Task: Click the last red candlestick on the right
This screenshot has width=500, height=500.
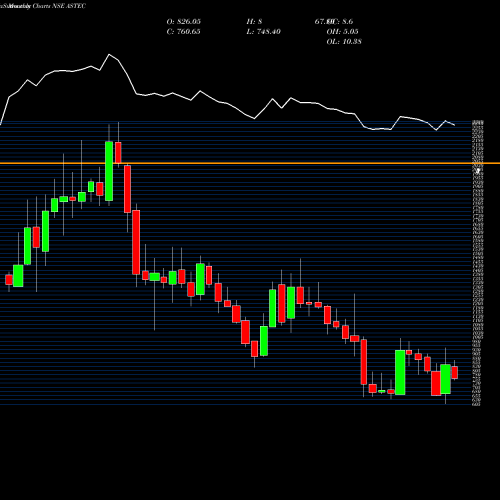Action: tap(454, 372)
